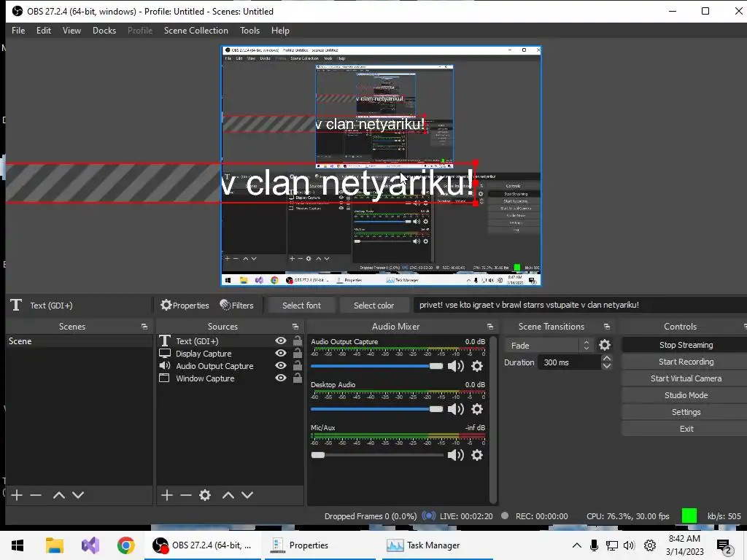Open Audio Output Capture gear settings
Viewport: 747px width, 560px height.
477,366
